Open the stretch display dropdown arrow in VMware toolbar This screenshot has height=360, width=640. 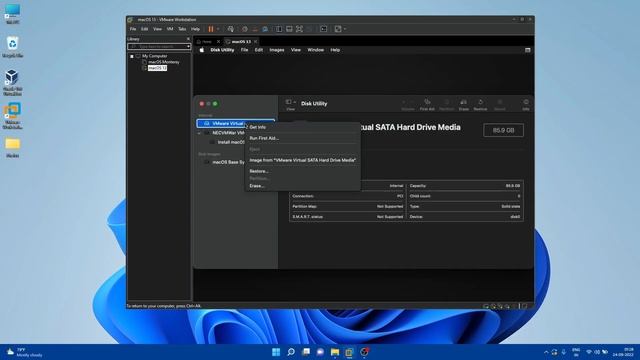point(345,29)
